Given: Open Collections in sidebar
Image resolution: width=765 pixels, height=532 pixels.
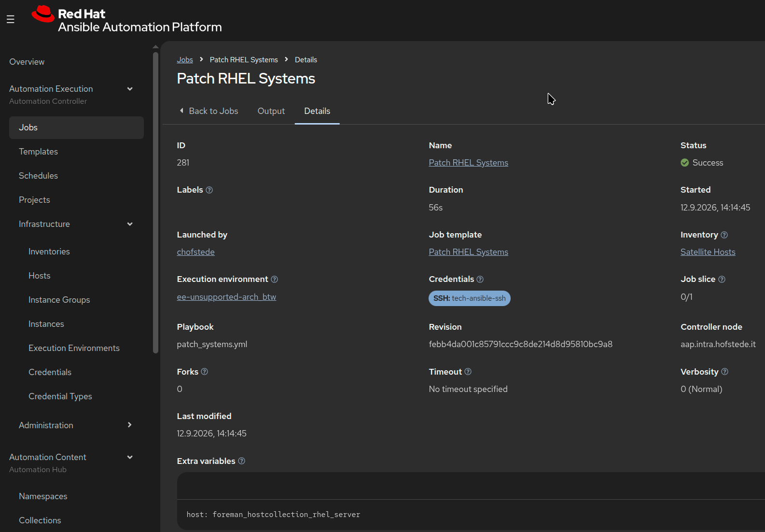Looking at the screenshot, I should [x=40, y=520].
